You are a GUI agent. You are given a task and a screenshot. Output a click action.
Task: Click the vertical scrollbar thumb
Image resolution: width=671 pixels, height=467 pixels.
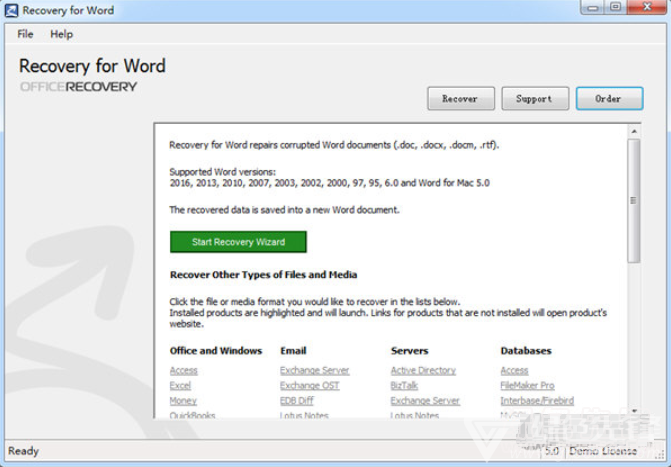pyautogui.click(x=634, y=200)
